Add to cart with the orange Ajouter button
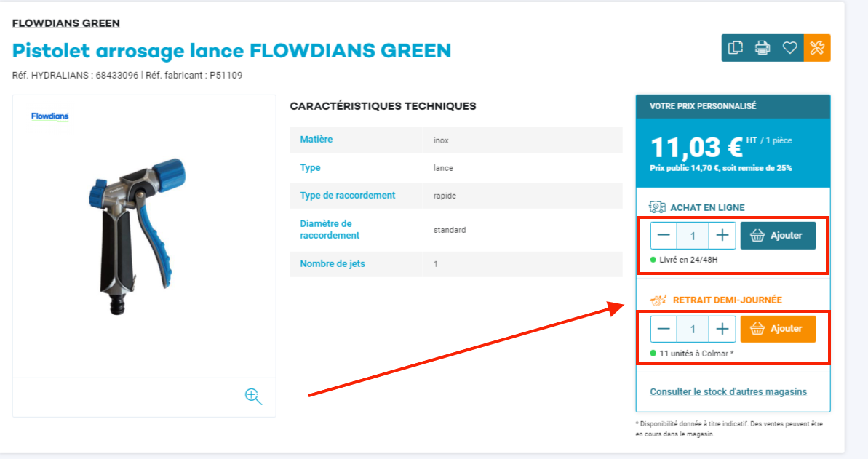This screenshot has height=459, width=868. pos(778,329)
